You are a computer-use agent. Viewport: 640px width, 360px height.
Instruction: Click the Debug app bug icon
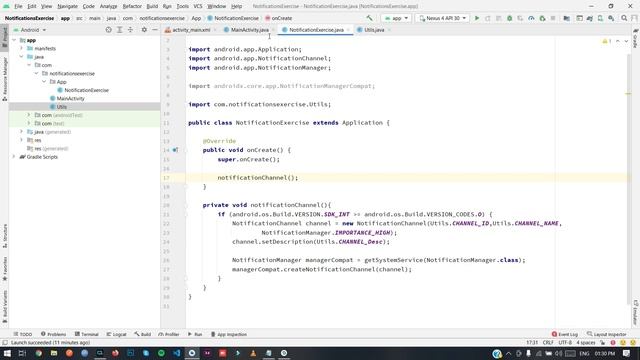point(509,18)
